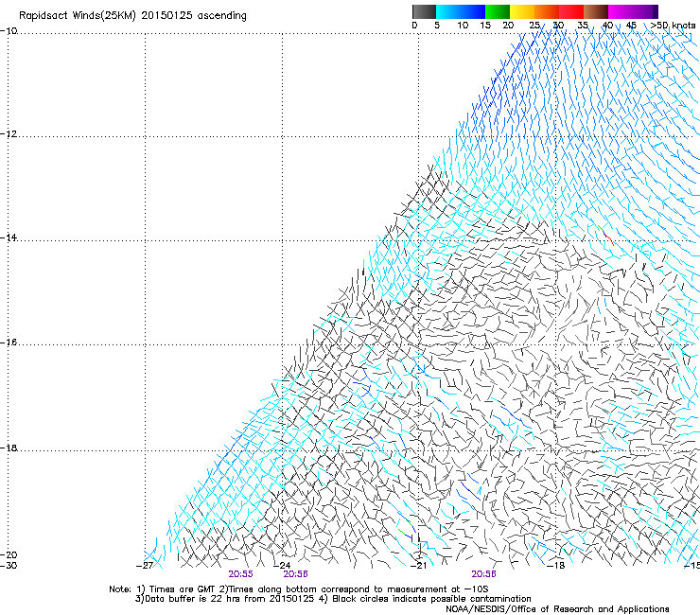Pick the magenta 40-45 knots legend segment
Viewport: 700px width, 615px height.
pos(621,11)
